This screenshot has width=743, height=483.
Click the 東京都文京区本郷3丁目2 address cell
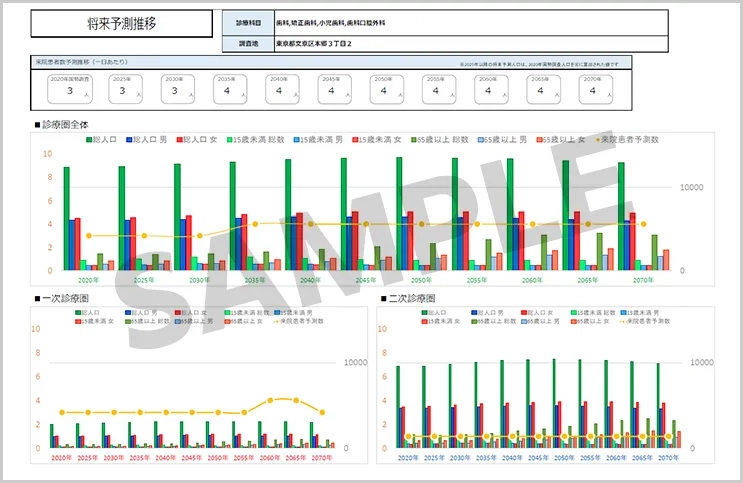point(471,44)
